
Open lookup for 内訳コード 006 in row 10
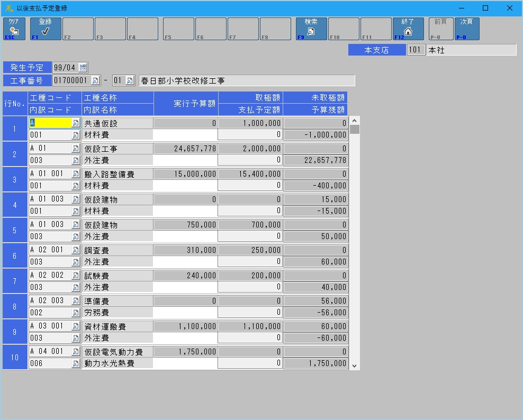(x=75, y=363)
